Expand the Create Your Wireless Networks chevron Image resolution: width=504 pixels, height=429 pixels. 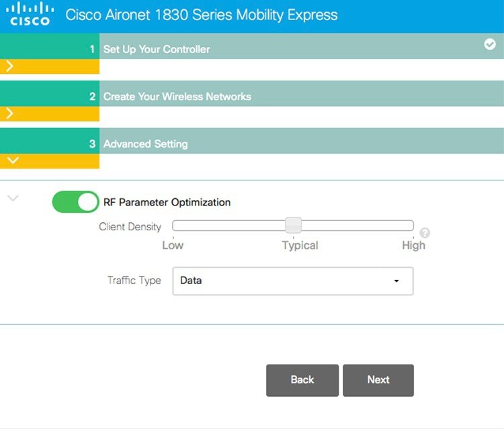(x=9, y=113)
